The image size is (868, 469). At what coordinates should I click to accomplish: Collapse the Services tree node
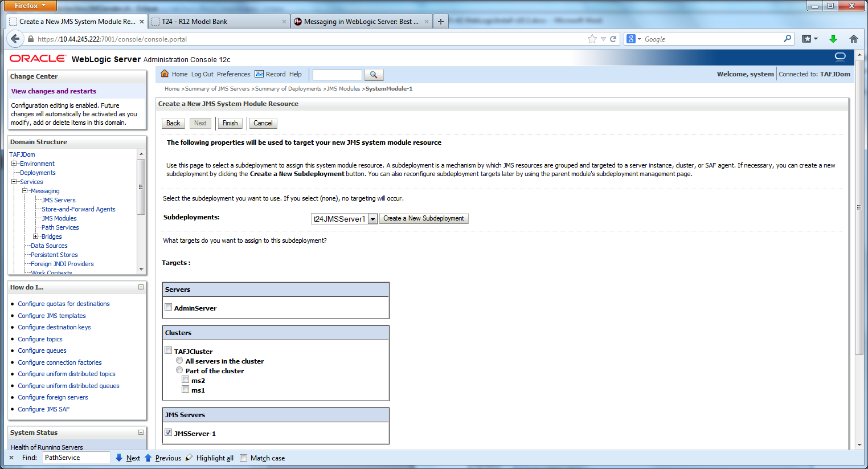14,182
